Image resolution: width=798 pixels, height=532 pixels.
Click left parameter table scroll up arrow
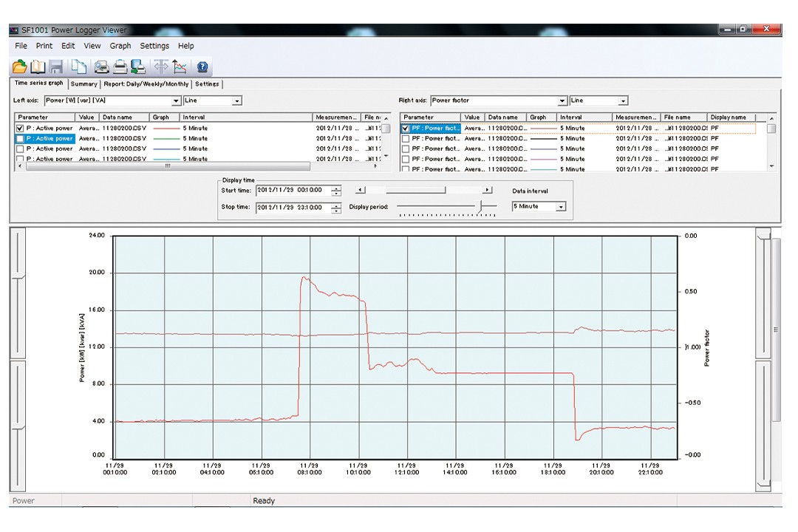pos(386,118)
